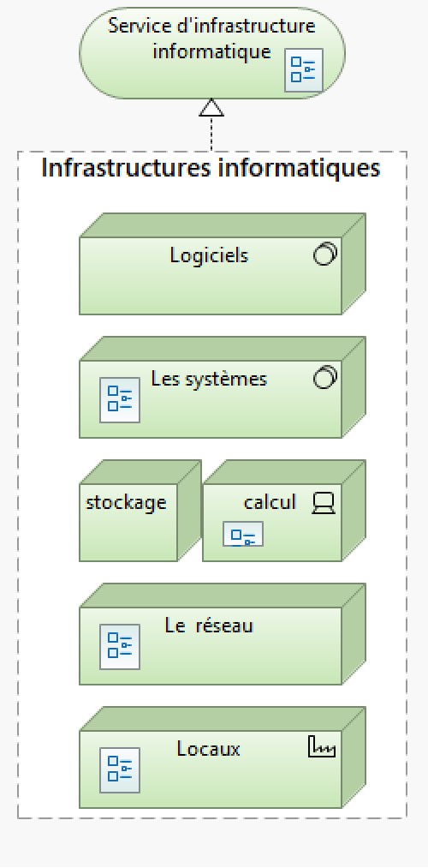
Task: Open the linked diagram icon in calcul
Action: pos(243,534)
